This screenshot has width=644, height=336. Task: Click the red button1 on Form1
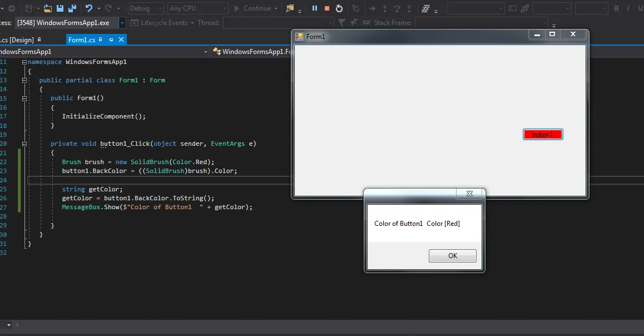(543, 135)
